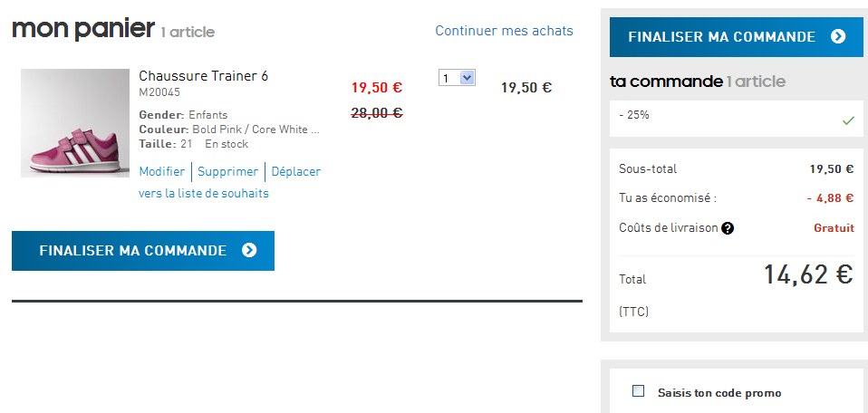Tick the Saisis ton code promo checkbox
Viewport: 868px width, 413px height.
(x=638, y=391)
